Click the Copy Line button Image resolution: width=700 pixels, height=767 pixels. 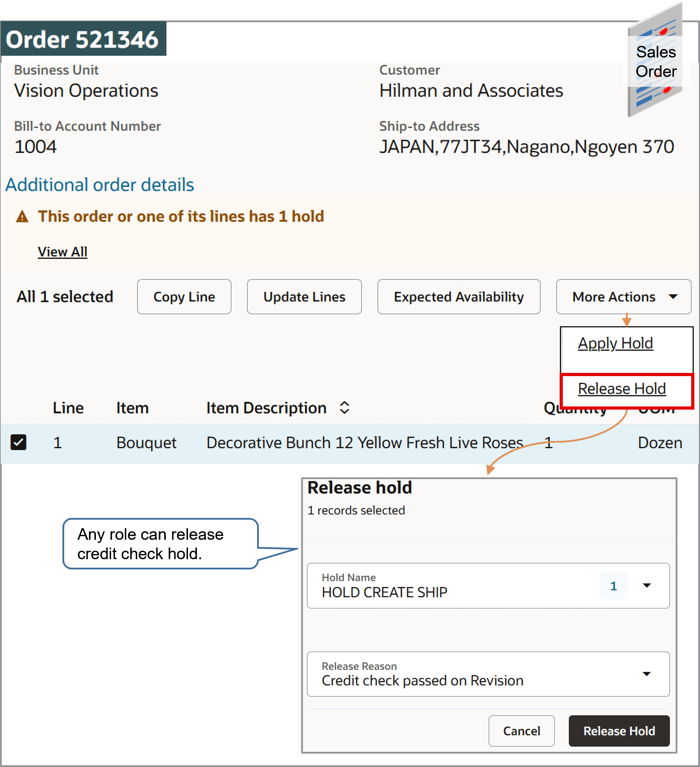click(184, 297)
